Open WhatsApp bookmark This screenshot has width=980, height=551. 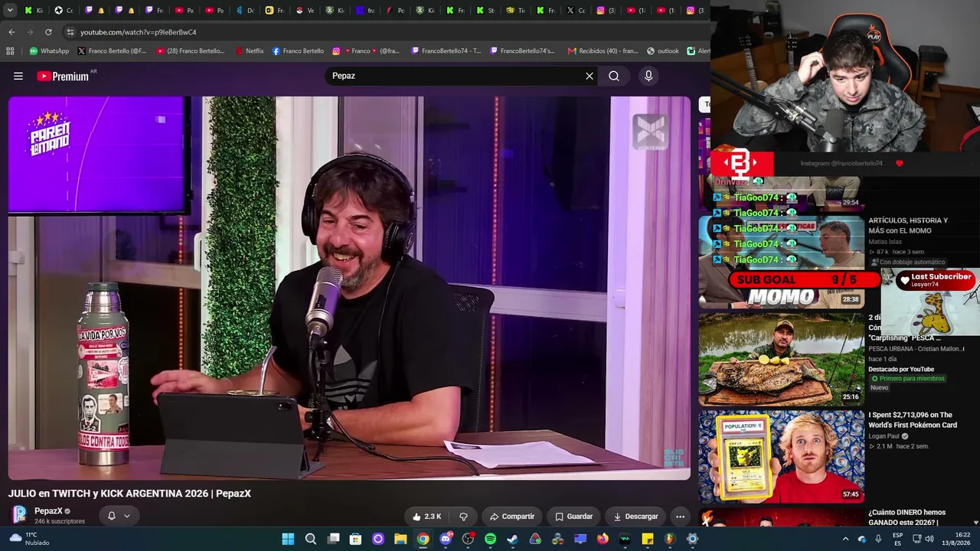pyautogui.click(x=49, y=51)
